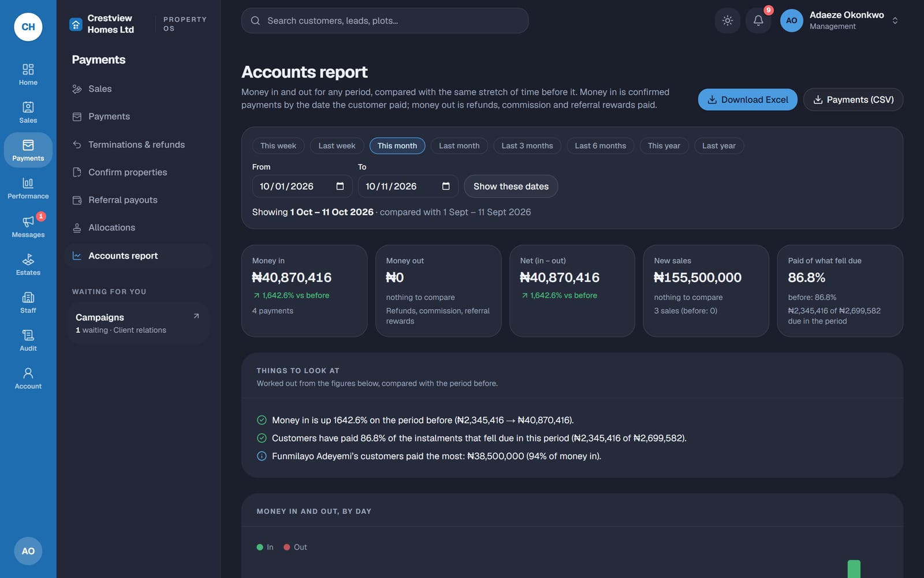This screenshot has width=924, height=578.
Task: Click the AO avatar at rail bottom
Action: [x=28, y=551]
